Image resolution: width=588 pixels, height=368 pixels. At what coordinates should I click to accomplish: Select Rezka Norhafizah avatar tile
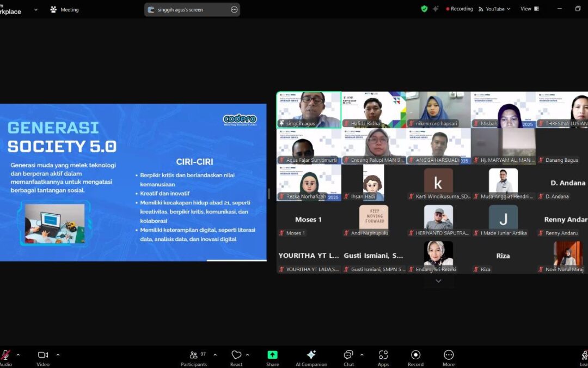point(309,183)
